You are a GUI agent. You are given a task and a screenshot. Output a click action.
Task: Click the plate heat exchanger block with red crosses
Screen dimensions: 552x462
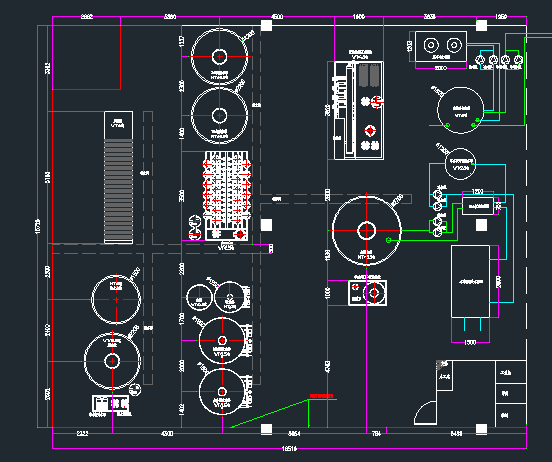[227, 195]
